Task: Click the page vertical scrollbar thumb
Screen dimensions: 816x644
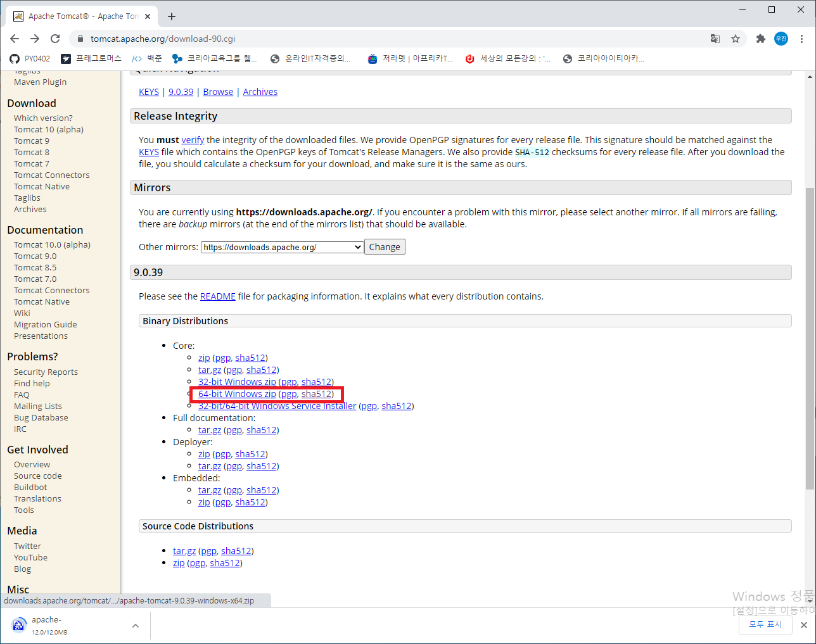Action: (x=810, y=338)
